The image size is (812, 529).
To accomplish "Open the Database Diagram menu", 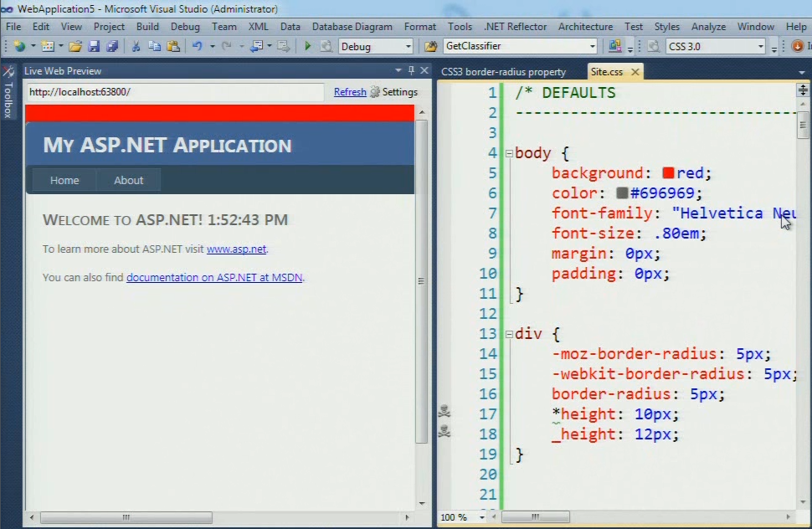I will click(x=352, y=27).
